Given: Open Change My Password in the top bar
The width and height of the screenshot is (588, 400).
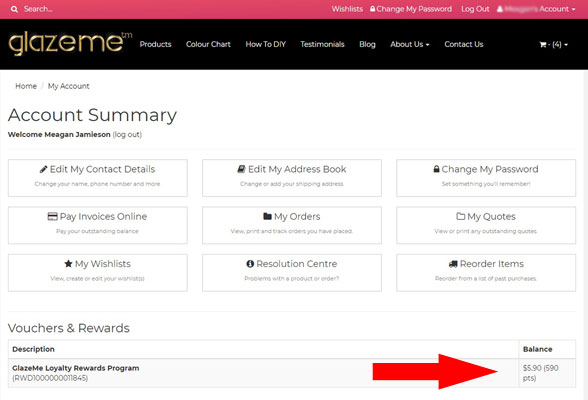Looking at the screenshot, I should (414, 9).
